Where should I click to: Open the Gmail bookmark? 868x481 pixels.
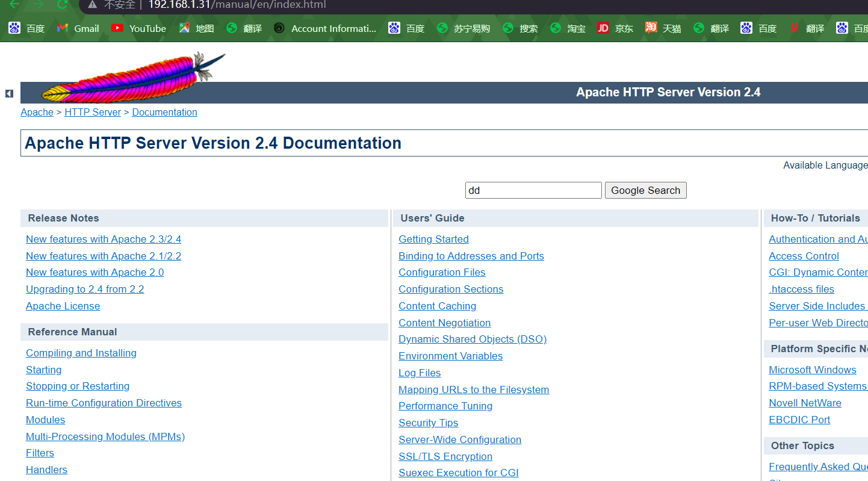point(78,28)
